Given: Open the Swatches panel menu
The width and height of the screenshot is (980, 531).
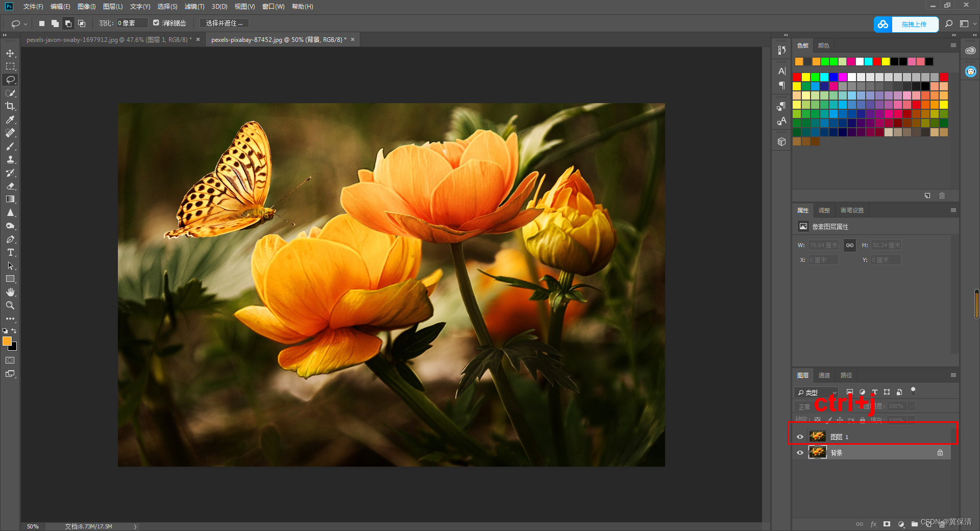Looking at the screenshot, I should tap(953, 45).
